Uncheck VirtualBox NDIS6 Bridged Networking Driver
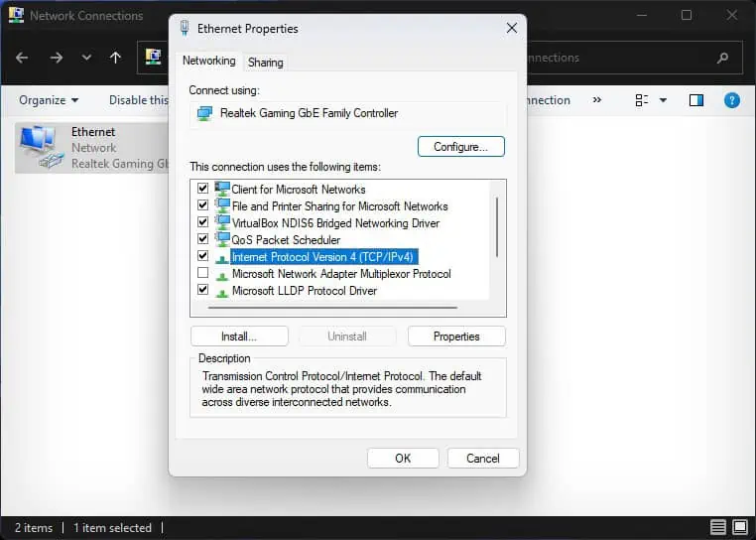Image resolution: width=756 pixels, height=540 pixels. pos(203,222)
